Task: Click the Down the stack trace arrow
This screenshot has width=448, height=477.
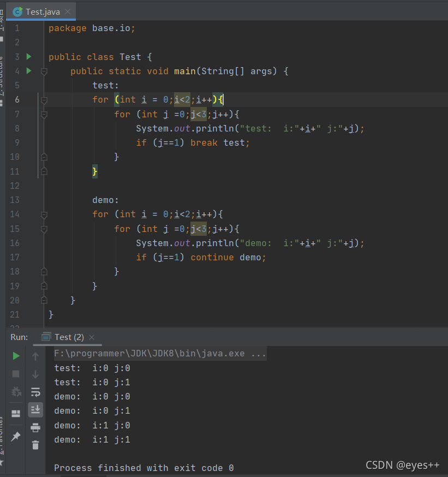Action: (35, 374)
